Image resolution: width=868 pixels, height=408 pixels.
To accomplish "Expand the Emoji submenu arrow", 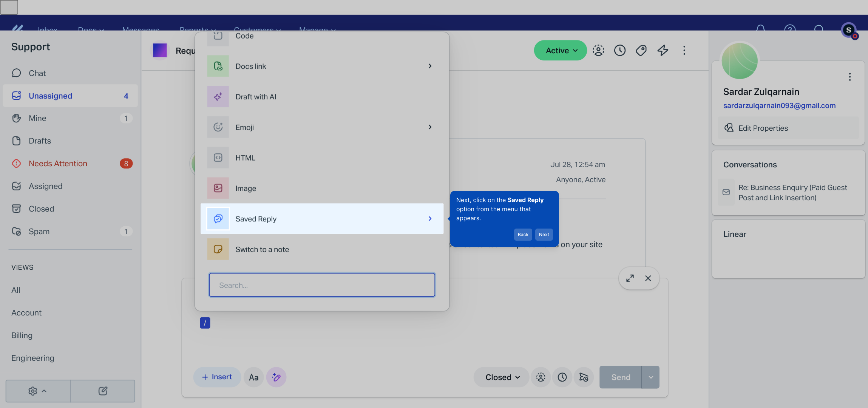I will pos(430,127).
